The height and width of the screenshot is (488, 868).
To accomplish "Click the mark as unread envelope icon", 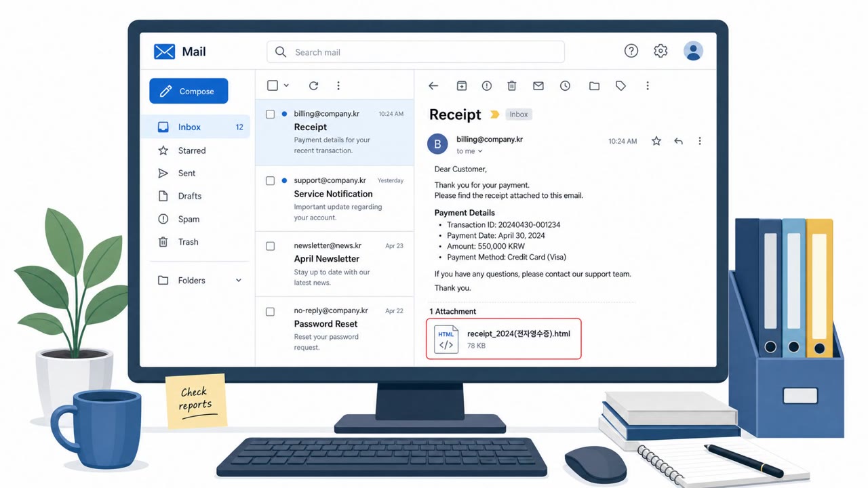I will [538, 86].
